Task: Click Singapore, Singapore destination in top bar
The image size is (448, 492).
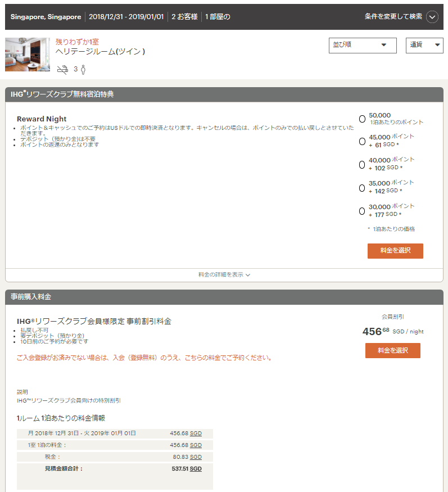Action: click(x=46, y=17)
